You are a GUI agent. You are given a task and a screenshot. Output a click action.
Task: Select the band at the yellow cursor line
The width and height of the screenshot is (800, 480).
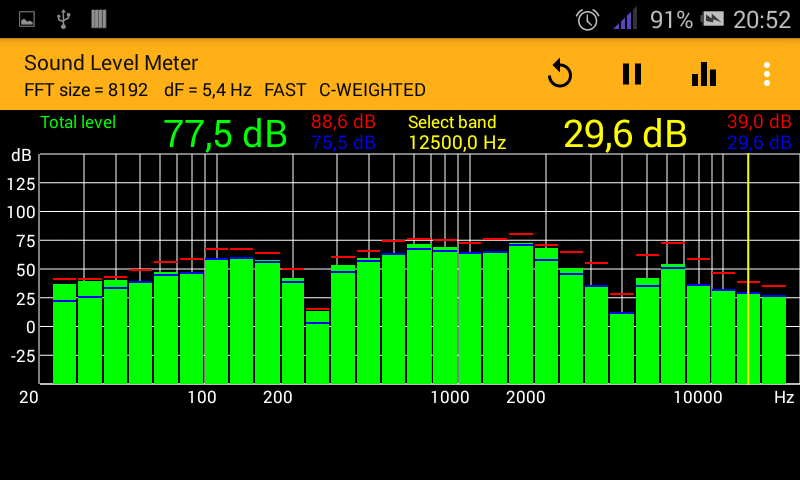tap(748, 338)
